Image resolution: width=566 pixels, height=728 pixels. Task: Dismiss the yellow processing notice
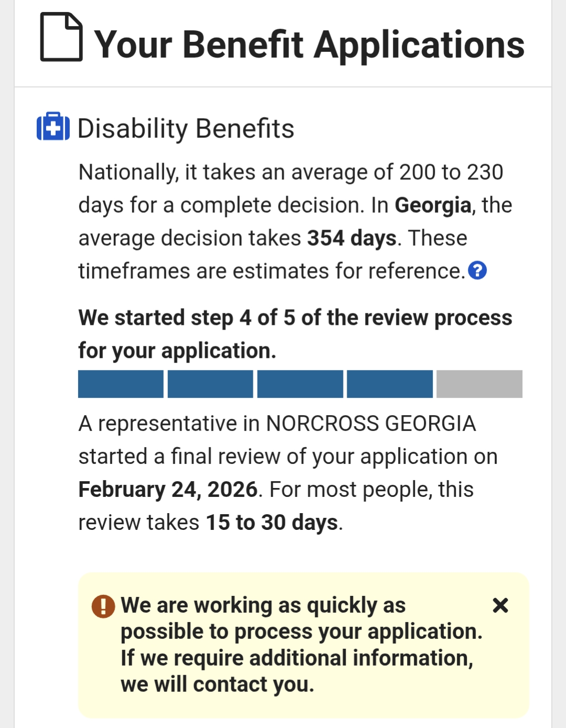coord(500,605)
